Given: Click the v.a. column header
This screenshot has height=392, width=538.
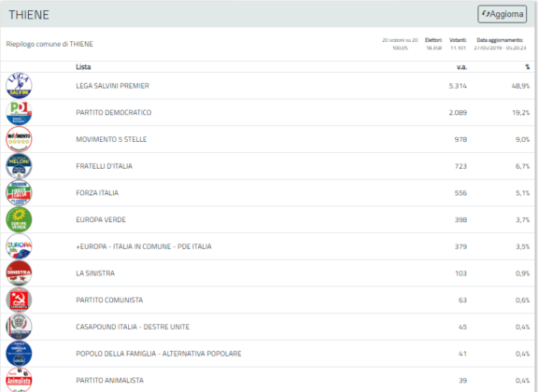Looking at the screenshot, I should pyautogui.click(x=461, y=67).
